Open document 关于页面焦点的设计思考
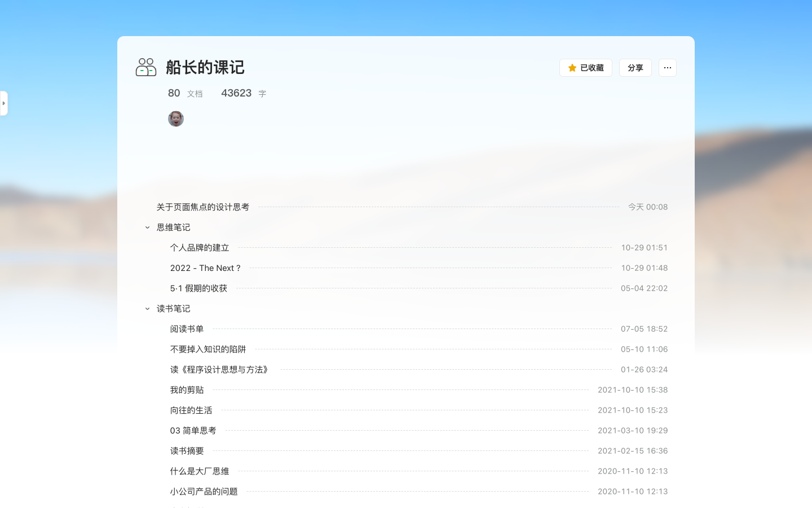This screenshot has width=812, height=508. click(204, 207)
